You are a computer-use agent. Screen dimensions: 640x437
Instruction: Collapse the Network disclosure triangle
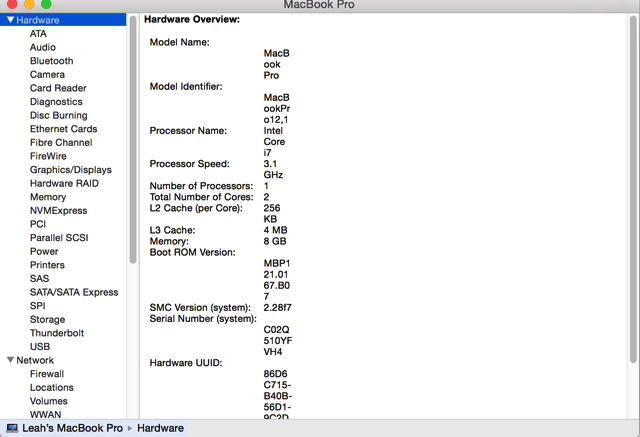tap(11, 360)
